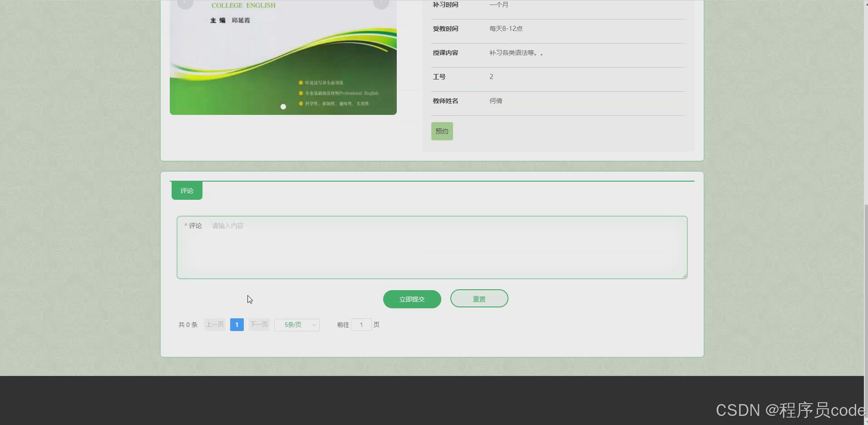Click the 补习各类语法等 course content text
Viewport: 868px width, 425px height.
pos(516,53)
